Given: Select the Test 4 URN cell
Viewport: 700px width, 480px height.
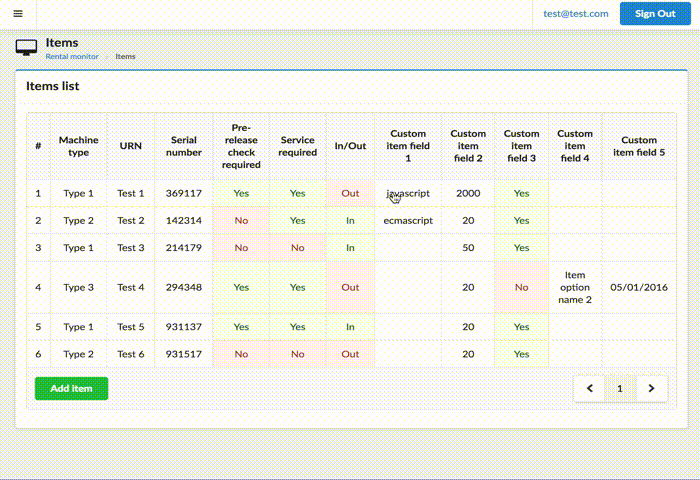Looking at the screenshot, I should pyautogui.click(x=130, y=288).
